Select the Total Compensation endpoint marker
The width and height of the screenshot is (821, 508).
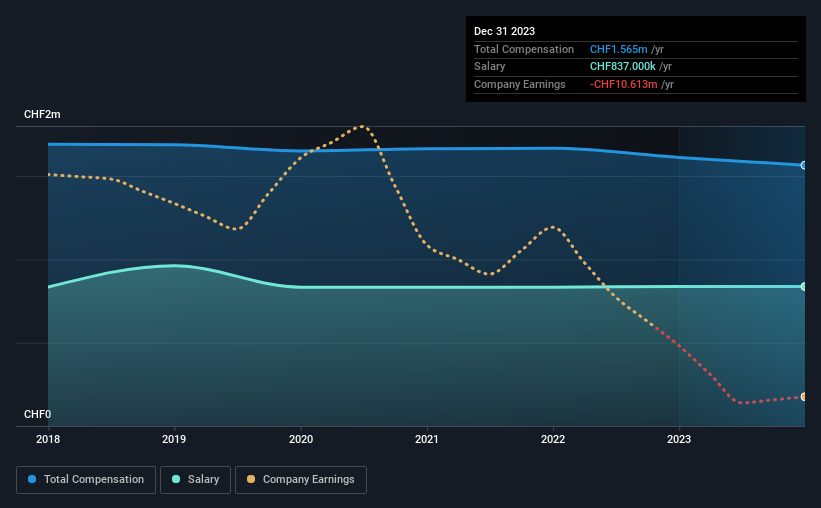pyautogui.click(x=804, y=165)
